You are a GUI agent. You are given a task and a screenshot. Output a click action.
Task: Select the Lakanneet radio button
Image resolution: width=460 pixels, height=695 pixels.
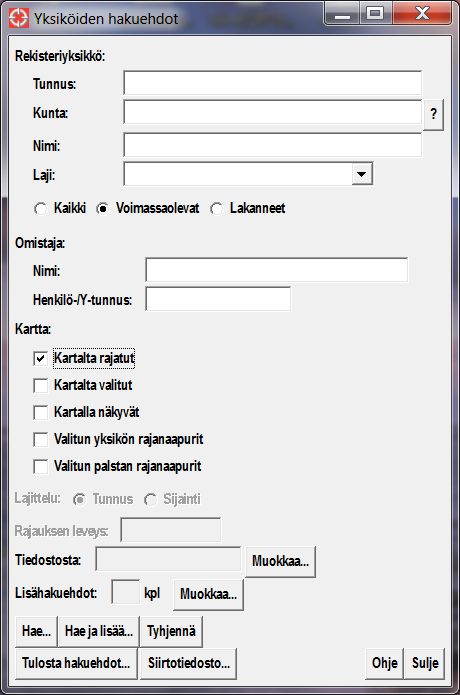point(217,208)
